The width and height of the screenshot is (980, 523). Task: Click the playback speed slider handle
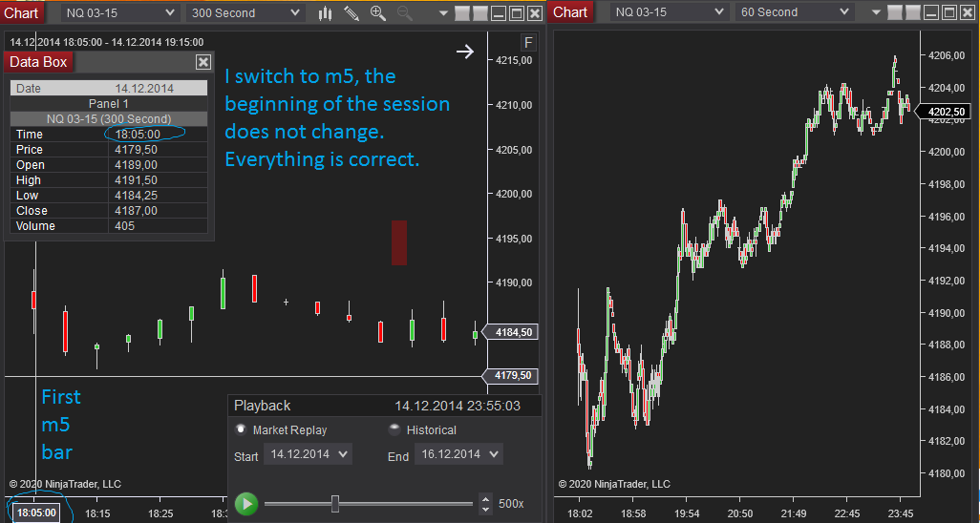click(x=335, y=504)
